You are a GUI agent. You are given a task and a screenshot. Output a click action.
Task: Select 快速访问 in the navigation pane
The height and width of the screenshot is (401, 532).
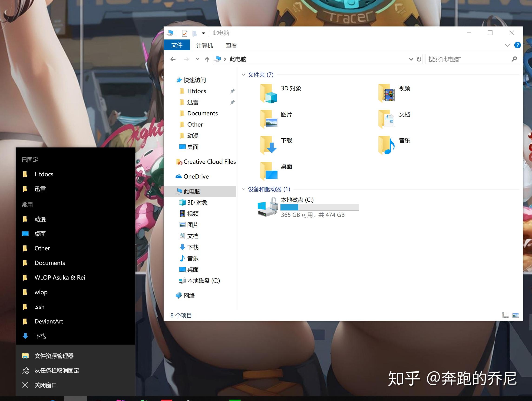(x=191, y=80)
